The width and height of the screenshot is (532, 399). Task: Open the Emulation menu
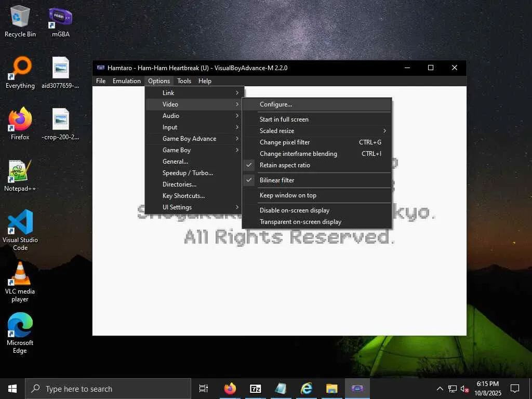(127, 81)
